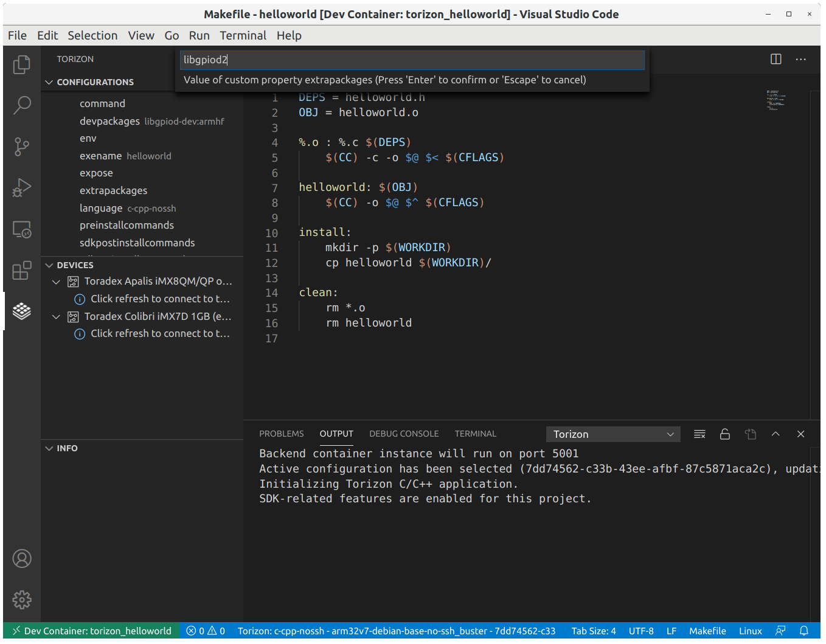Click the Toradex Apalis iMX8QM device icon
Screen dimensions: 826x644
click(73, 282)
